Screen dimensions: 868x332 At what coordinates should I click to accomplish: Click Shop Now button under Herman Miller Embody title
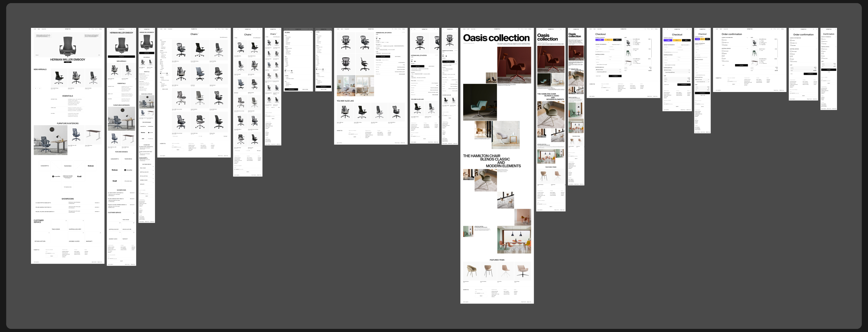coord(67,62)
